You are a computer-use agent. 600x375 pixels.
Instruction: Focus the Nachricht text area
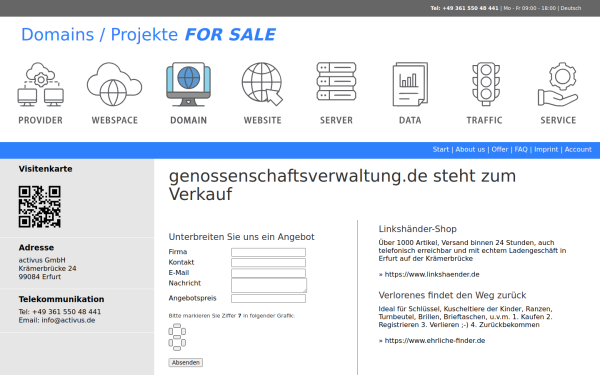click(269, 285)
